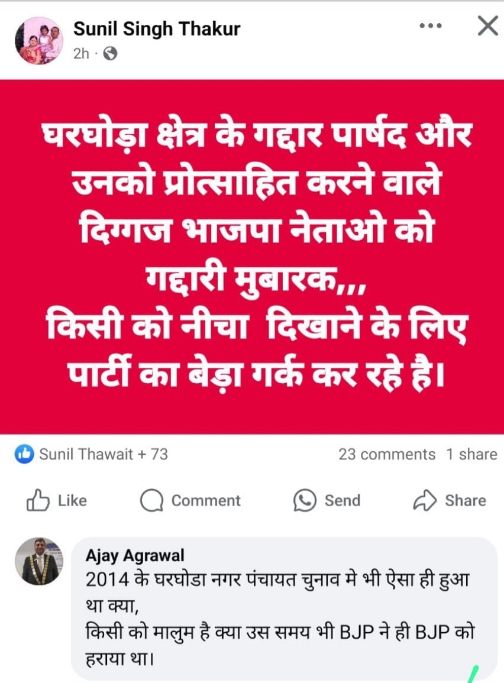Click the Sunil Singh Thakur name link
The width and height of the screenshot is (504, 683).
157,29
